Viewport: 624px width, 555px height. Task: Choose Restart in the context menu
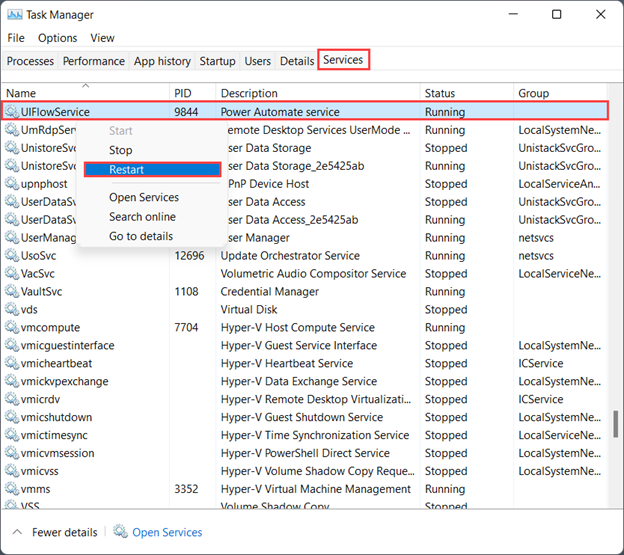point(152,169)
